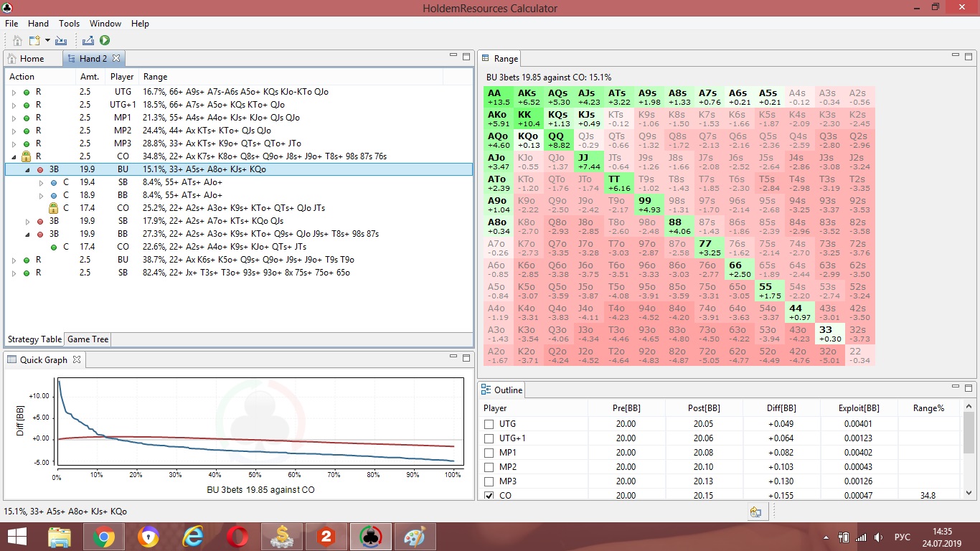
Task: Open Internet Explorer from the taskbar
Action: 193,537
